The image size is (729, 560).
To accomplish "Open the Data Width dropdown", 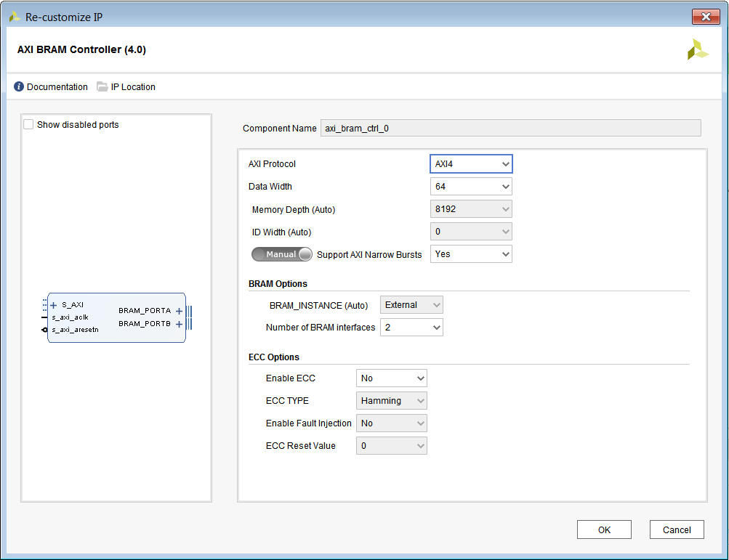I will click(471, 187).
